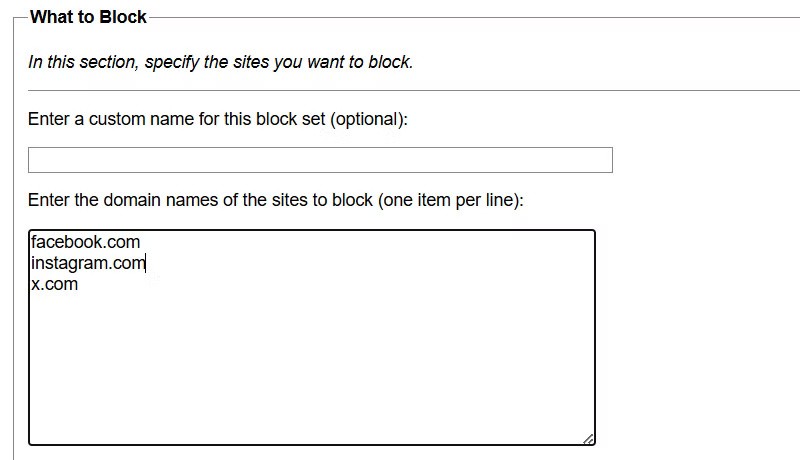Image resolution: width=800 pixels, height=460 pixels.
Task: Click the facebook.com line in the list
Action: point(86,242)
